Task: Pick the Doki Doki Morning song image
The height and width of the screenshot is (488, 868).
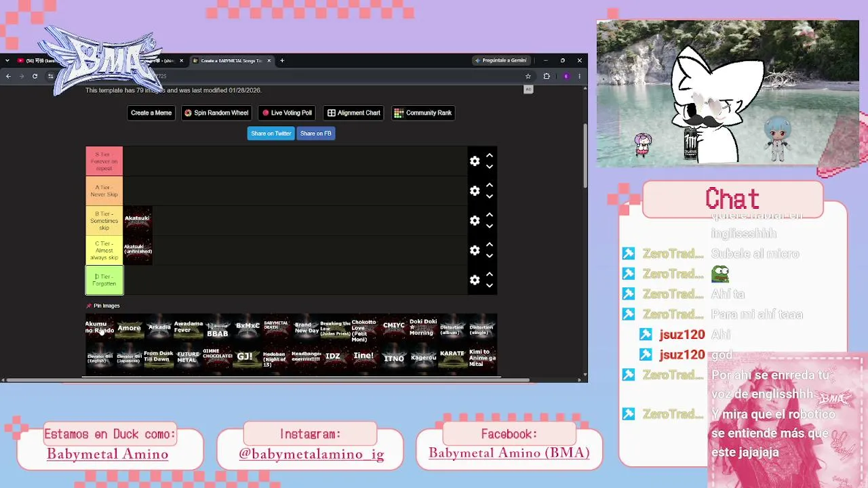Action: tap(423, 328)
